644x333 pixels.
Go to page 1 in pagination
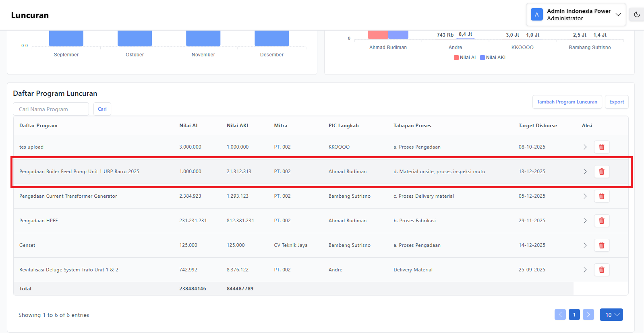pos(574,315)
